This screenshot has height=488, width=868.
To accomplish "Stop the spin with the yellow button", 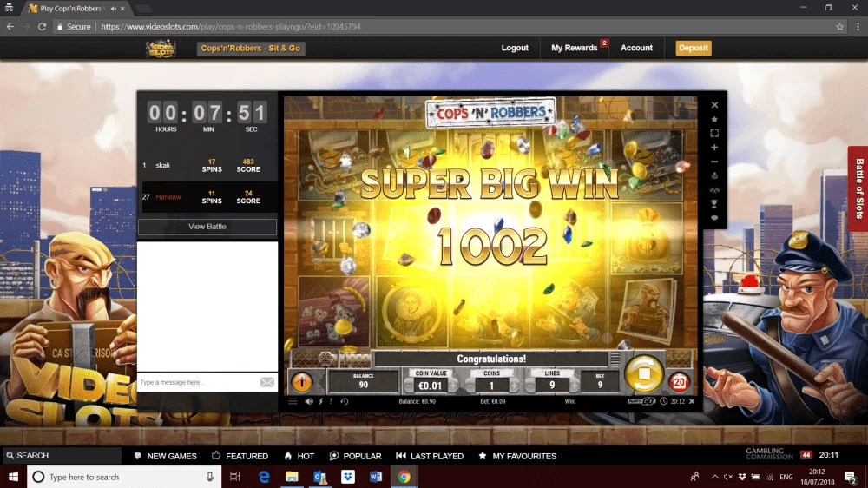I will [644, 374].
